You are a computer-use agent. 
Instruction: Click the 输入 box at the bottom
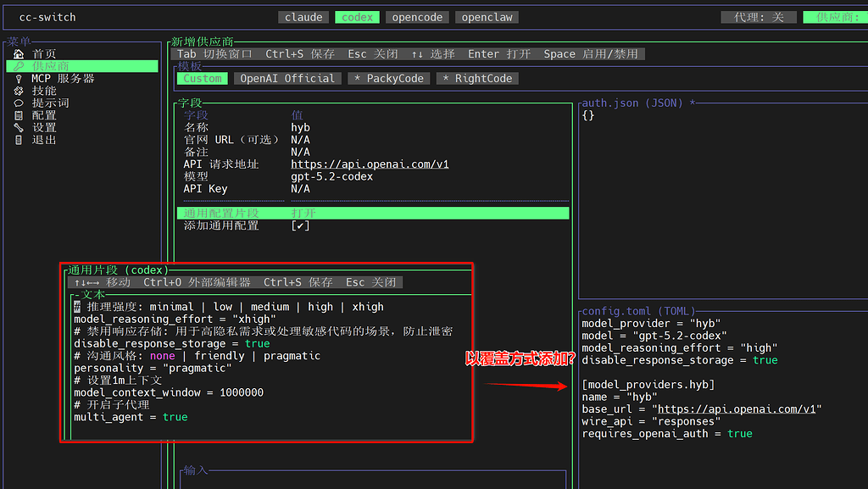[373, 481]
